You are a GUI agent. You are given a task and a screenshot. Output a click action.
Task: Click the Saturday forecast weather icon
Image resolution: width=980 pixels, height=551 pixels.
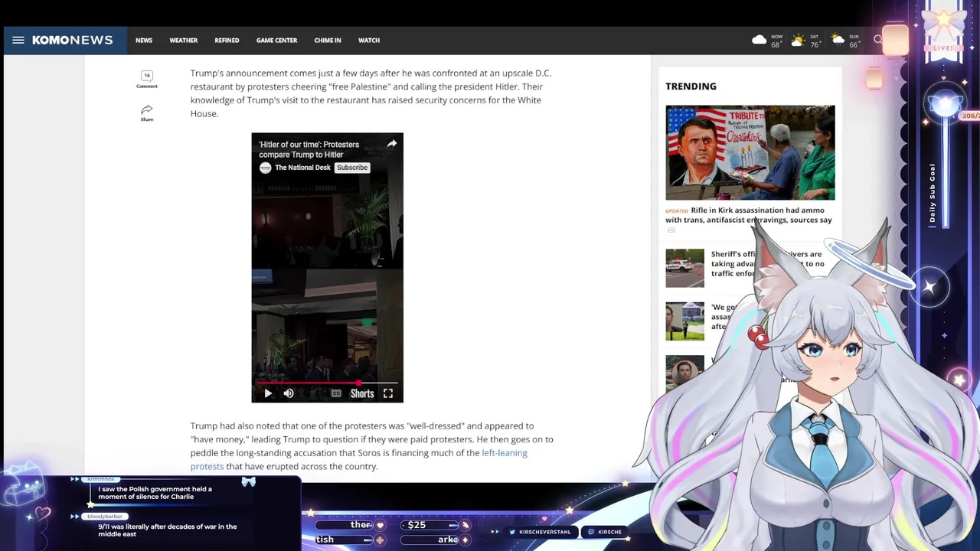[798, 40]
